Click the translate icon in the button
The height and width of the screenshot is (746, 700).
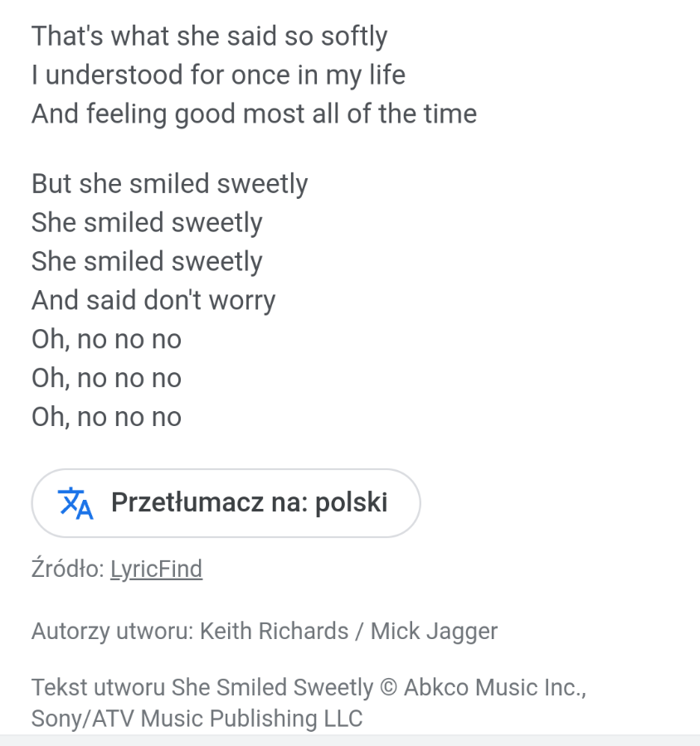75,503
